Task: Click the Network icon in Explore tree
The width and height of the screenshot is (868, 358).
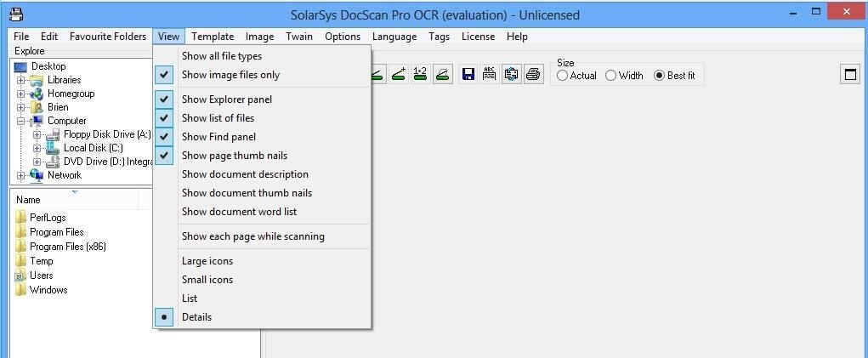Action: [37, 175]
